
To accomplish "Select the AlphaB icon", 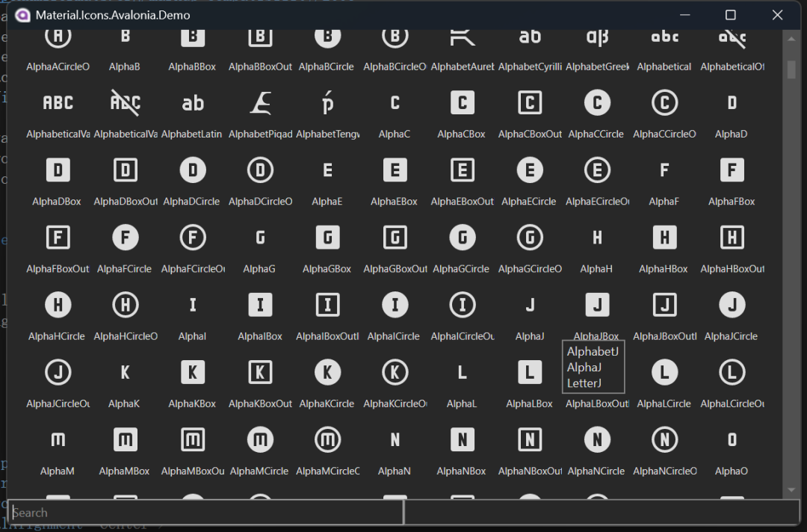I will click(125, 35).
